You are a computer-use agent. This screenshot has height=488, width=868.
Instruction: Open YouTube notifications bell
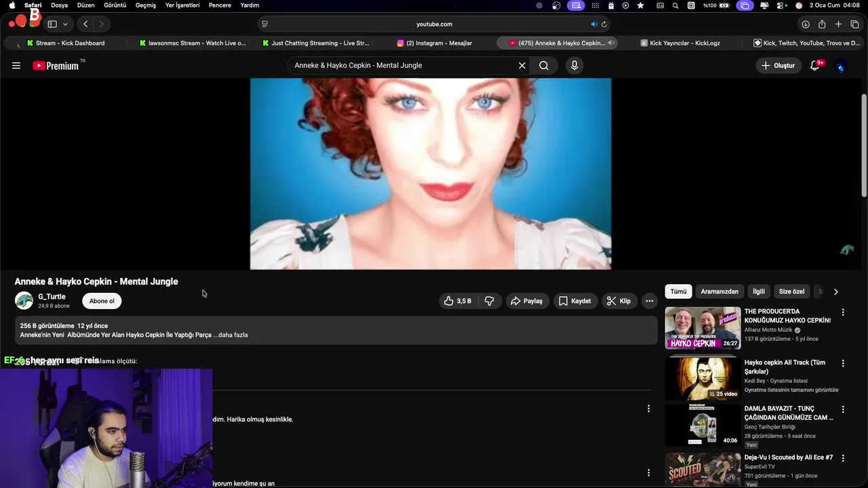815,66
